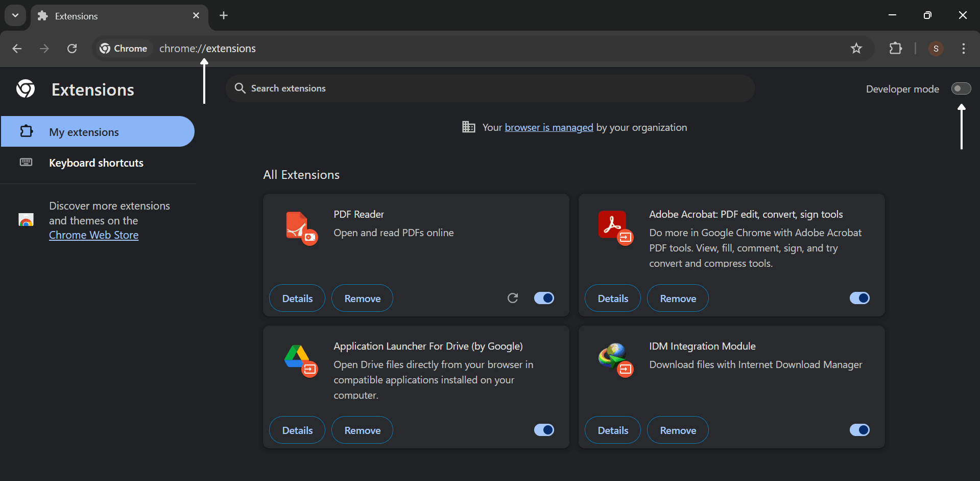Reload the page
The width and height of the screenshot is (980, 481).
tap(72, 49)
